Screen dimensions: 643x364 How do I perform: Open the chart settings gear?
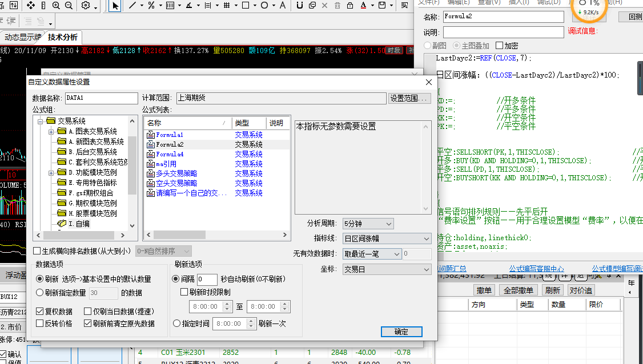pyautogui.click(x=86, y=5)
